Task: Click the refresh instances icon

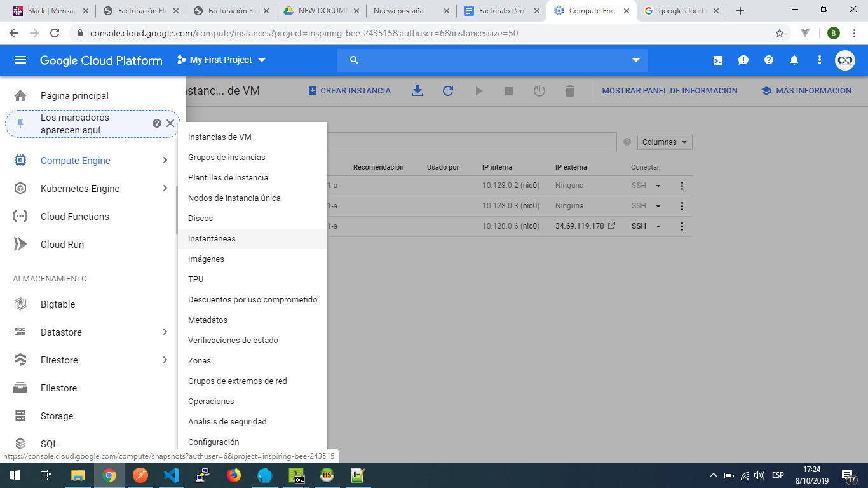Action: point(448,91)
